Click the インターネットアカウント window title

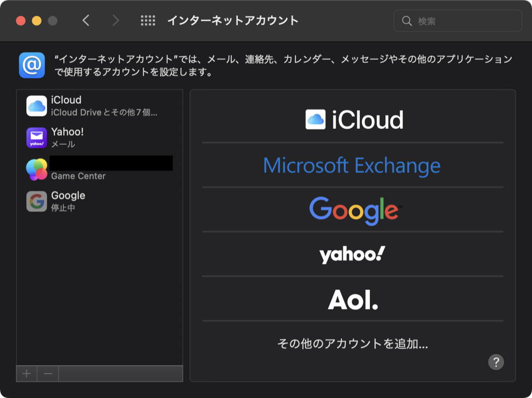pyautogui.click(x=233, y=21)
